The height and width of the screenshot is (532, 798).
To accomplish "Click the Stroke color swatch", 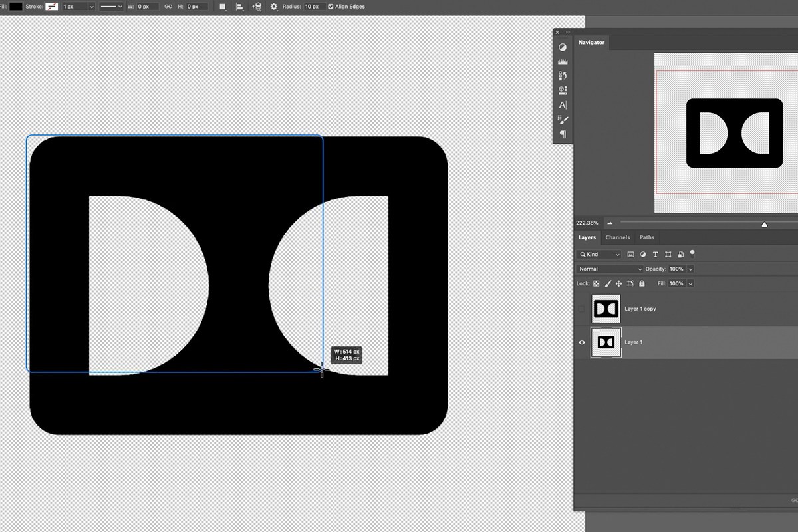I will click(51, 6).
